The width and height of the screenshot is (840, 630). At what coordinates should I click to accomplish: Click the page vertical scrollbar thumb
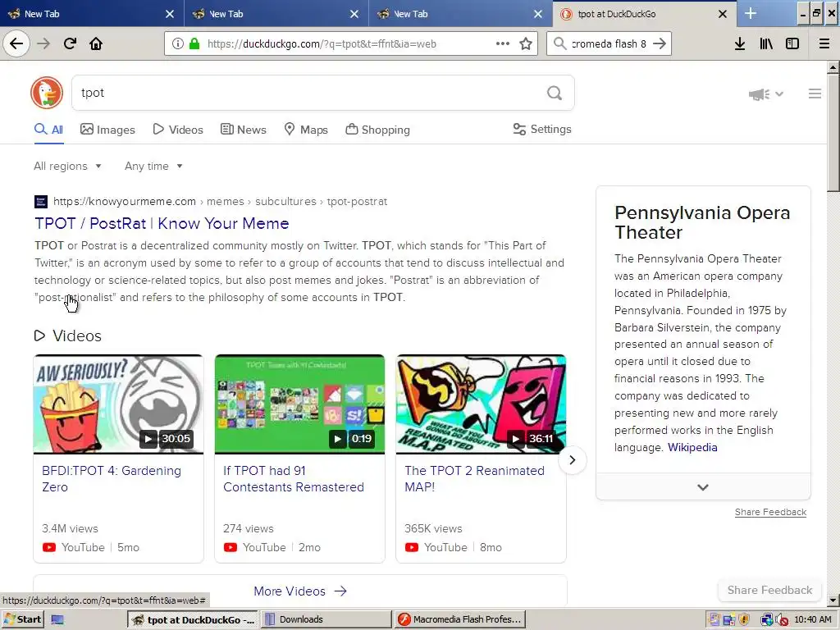point(833,132)
